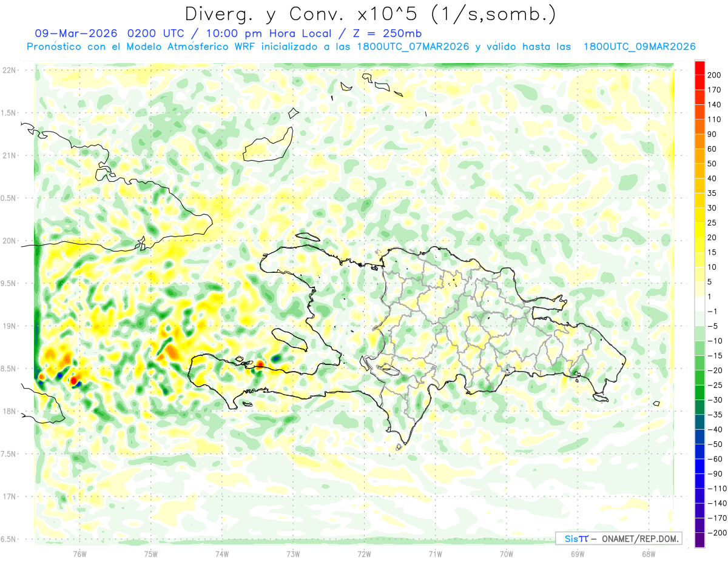Click the white colorbar swatch between 1 and -1
The height and width of the screenshot is (562, 728).
coord(699,303)
